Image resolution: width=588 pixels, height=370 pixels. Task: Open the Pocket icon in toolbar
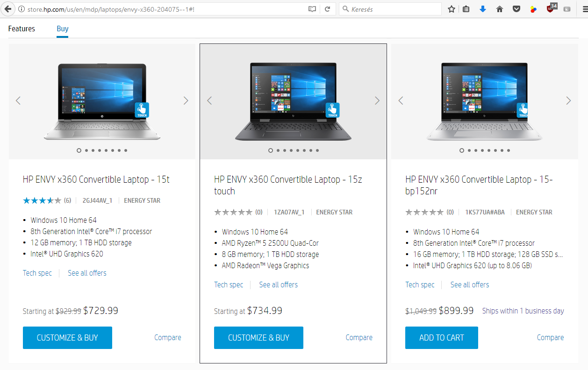click(516, 9)
